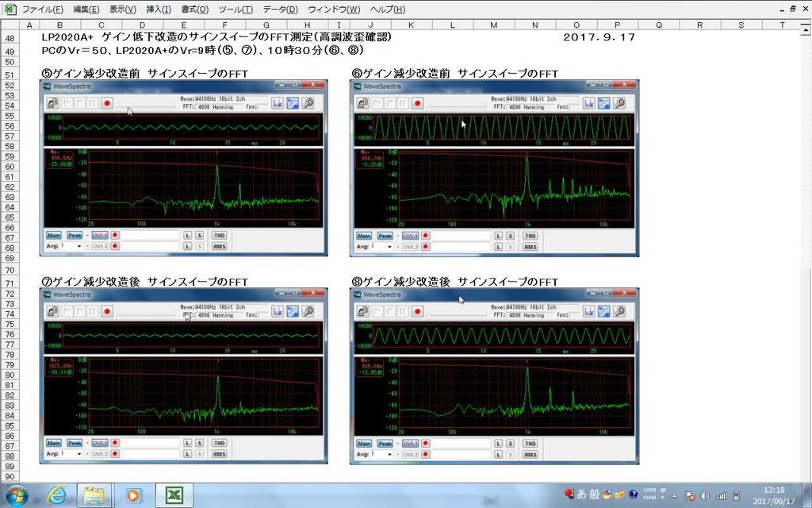Launch Internet Explorer from taskbar

point(56,495)
